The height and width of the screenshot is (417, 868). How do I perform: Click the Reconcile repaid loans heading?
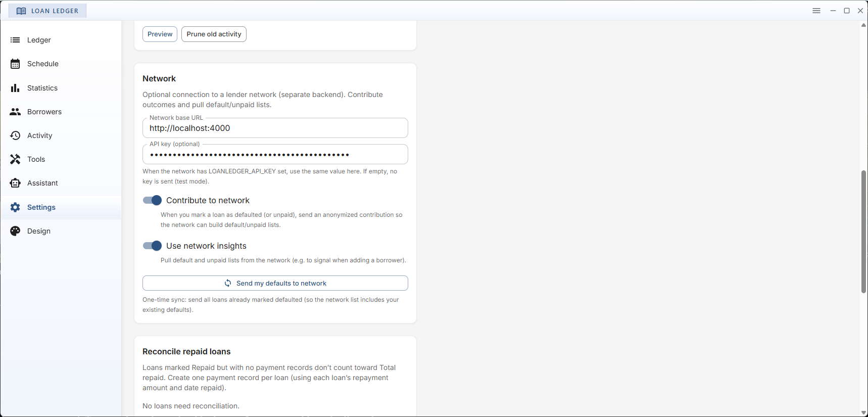coord(186,351)
